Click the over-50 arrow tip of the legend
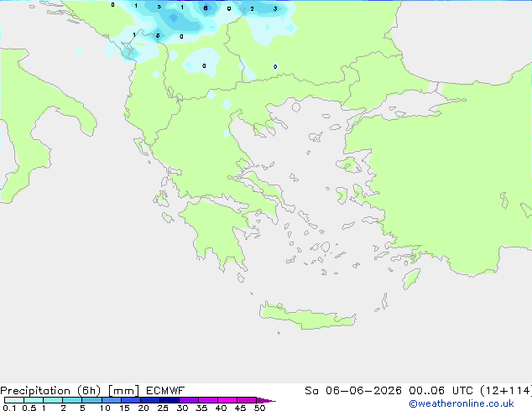Screen dimensions: 532x411 pyautogui.click(x=266, y=400)
